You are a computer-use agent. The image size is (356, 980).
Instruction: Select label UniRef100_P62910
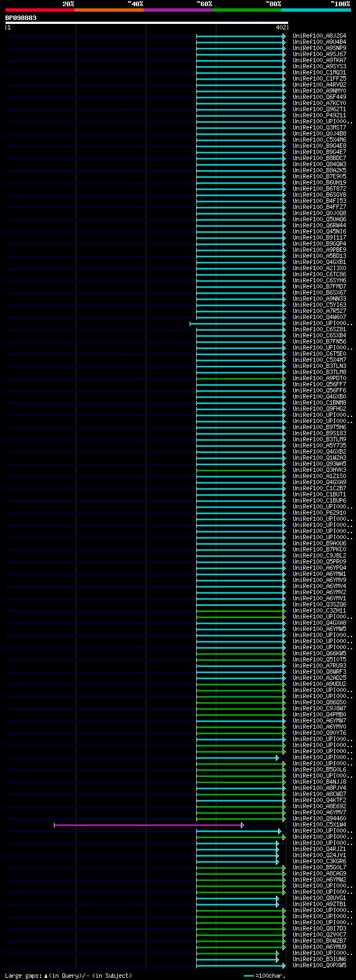click(x=319, y=513)
